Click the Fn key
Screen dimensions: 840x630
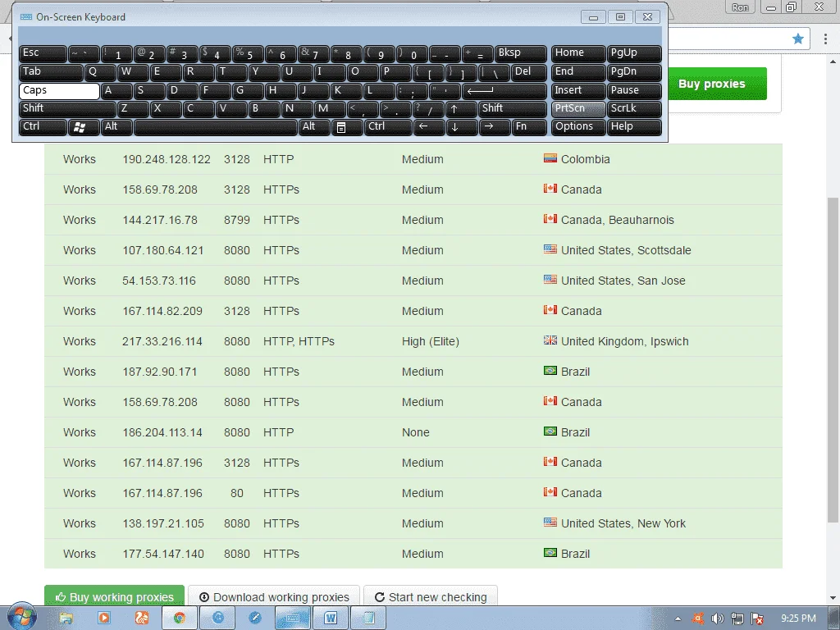coord(529,127)
